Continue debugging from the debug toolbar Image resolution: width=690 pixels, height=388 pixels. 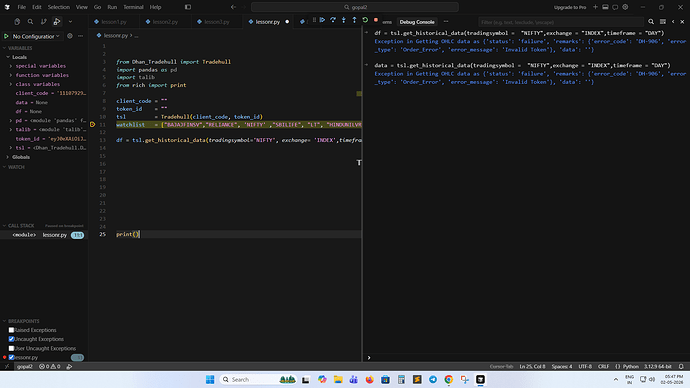[x=323, y=20]
